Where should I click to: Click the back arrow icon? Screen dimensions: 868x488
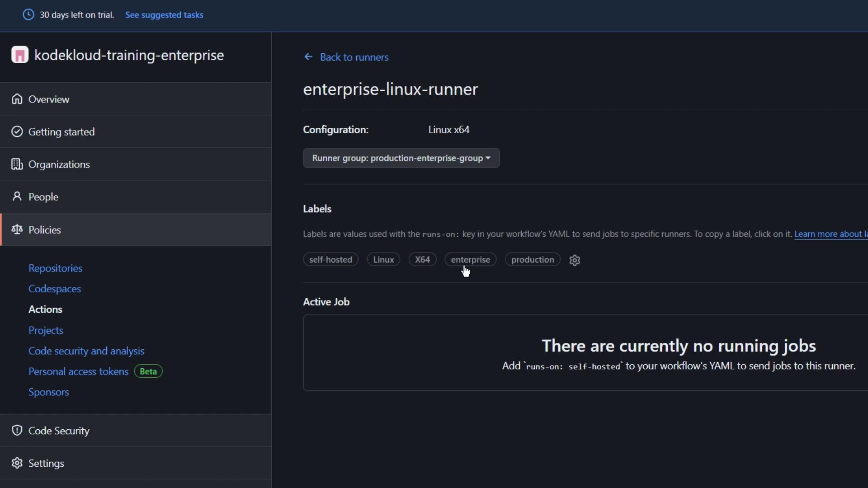[308, 57]
